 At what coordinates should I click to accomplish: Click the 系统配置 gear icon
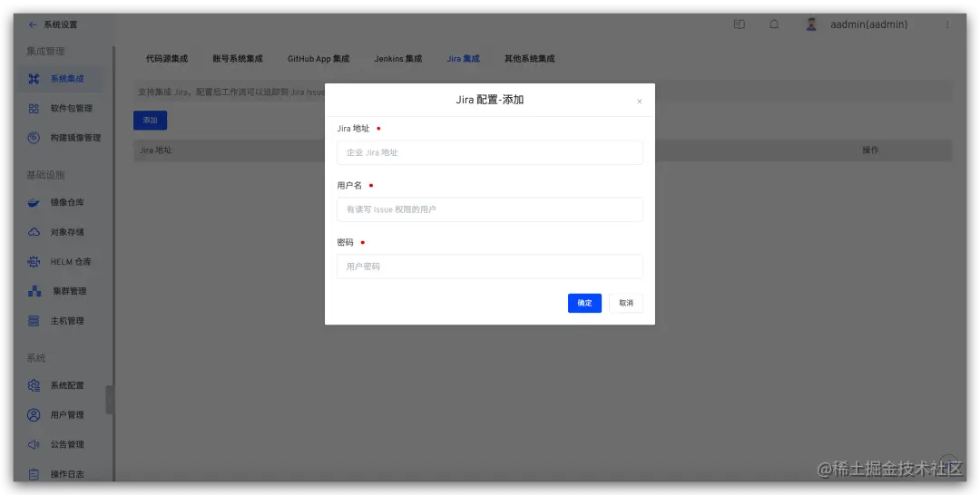tap(34, 386)
